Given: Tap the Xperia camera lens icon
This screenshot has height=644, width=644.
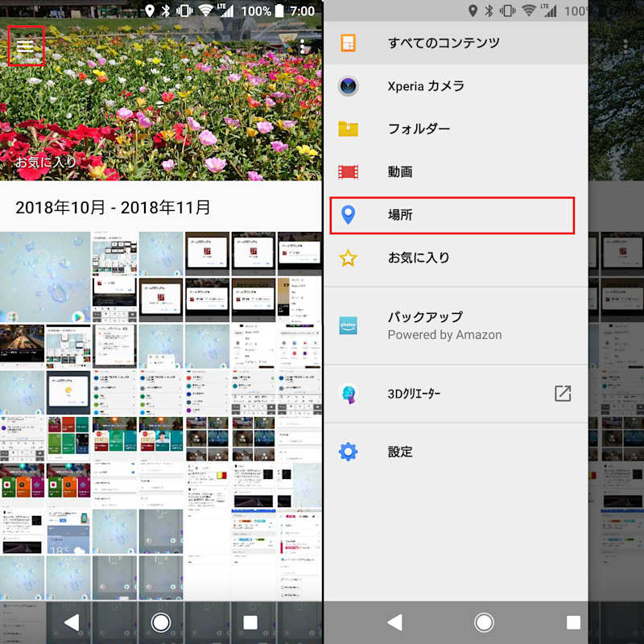Looking at the screenshot, I should 349,86.
